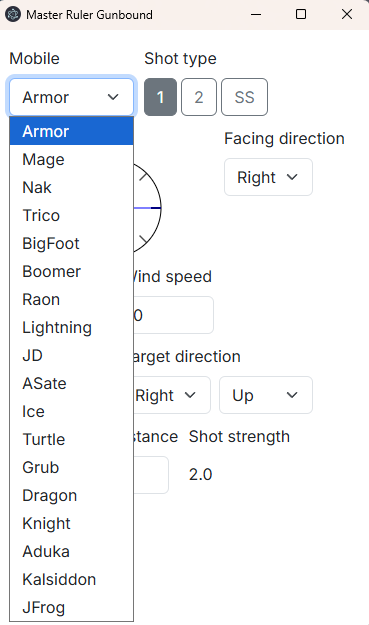Click the Master Ruler Gunbound app icon

tap(13, 15)
